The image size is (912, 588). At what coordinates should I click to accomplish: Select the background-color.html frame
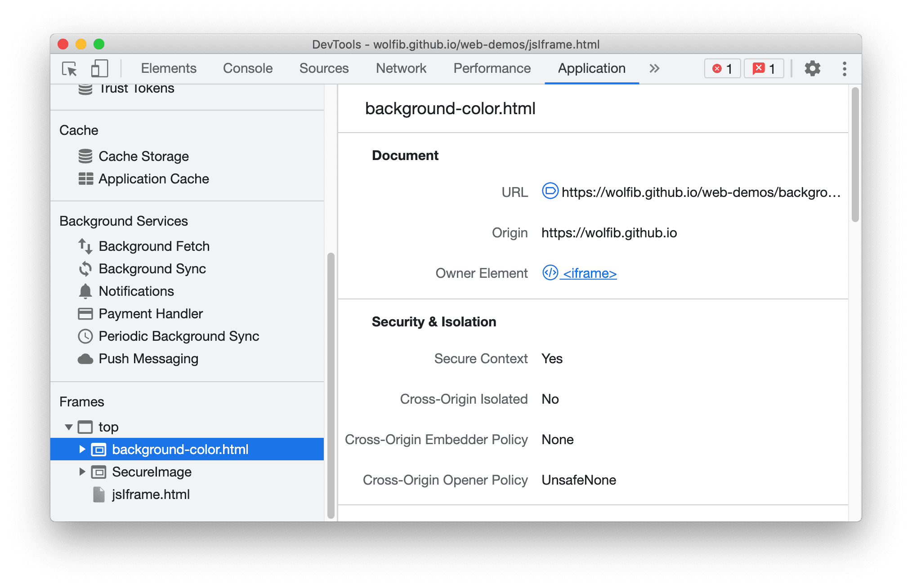pyautogui.click(x=180, y=449)
